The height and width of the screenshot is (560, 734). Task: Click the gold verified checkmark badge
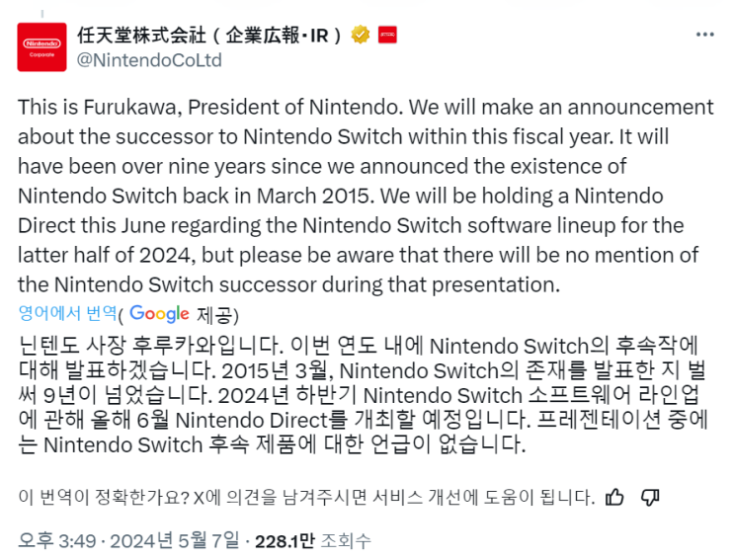[362, 36]
